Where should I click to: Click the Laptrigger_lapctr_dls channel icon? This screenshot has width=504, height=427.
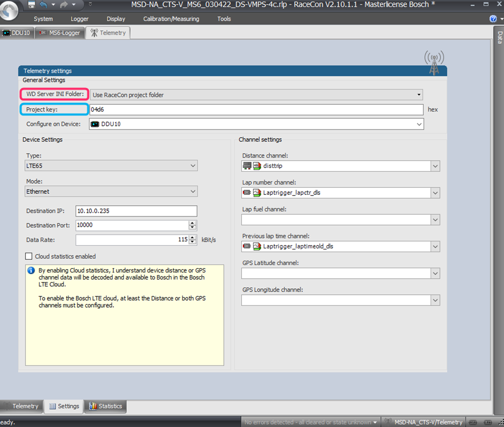coord(257,193)
